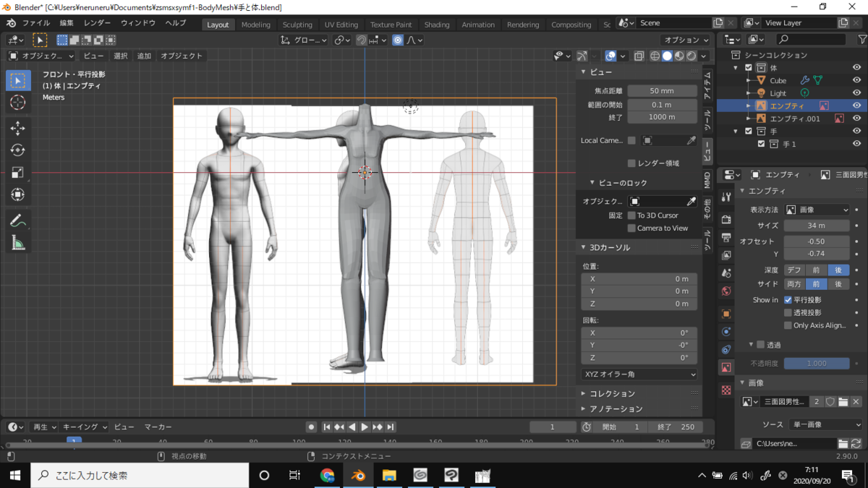Enable the レンダー領域 checkbox

point(631,163)
